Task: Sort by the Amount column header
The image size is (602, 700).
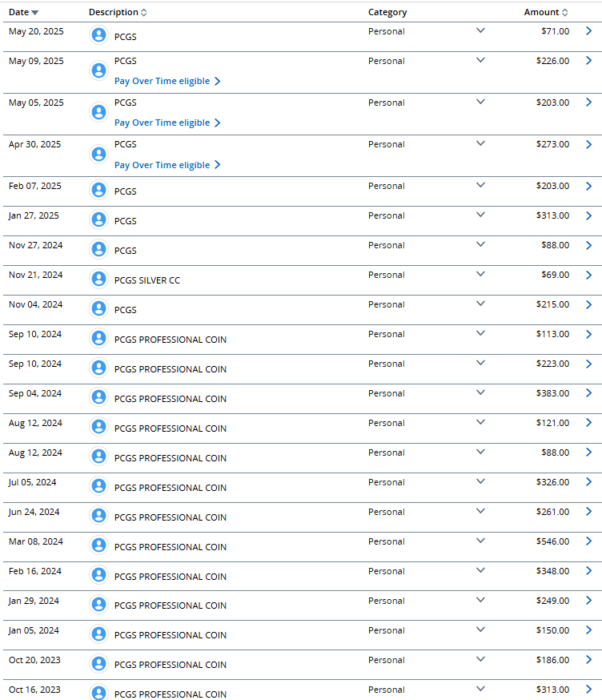Action: [x=546, y=12]
